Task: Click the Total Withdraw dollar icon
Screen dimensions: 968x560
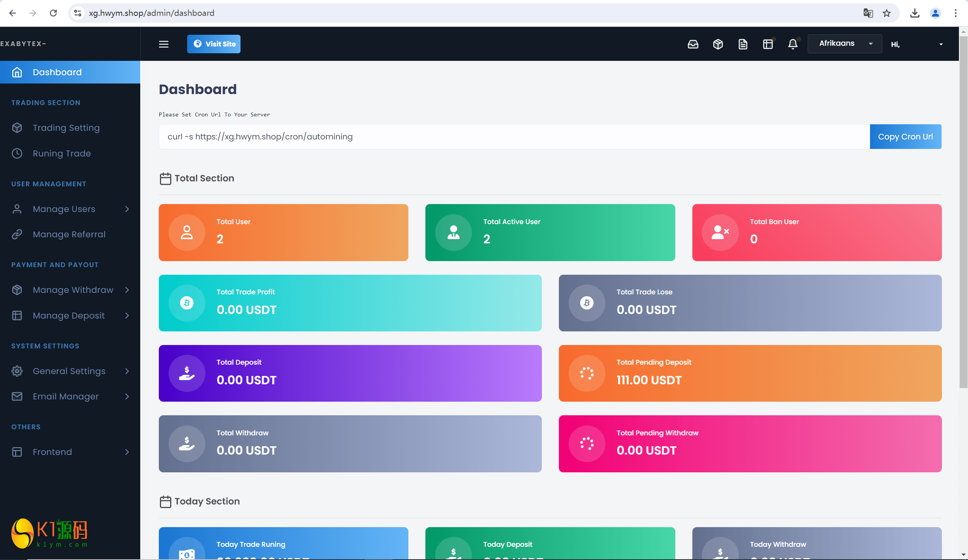Action: pos(187,443)
